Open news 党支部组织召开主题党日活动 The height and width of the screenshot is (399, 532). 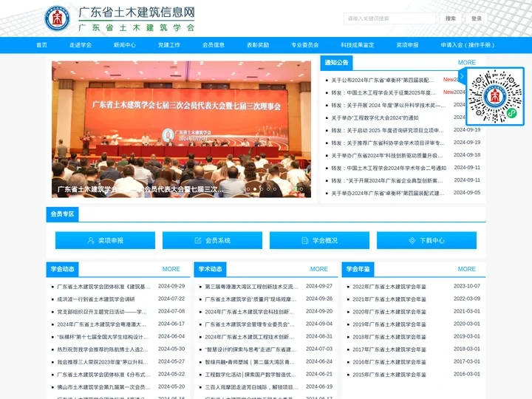102,312
